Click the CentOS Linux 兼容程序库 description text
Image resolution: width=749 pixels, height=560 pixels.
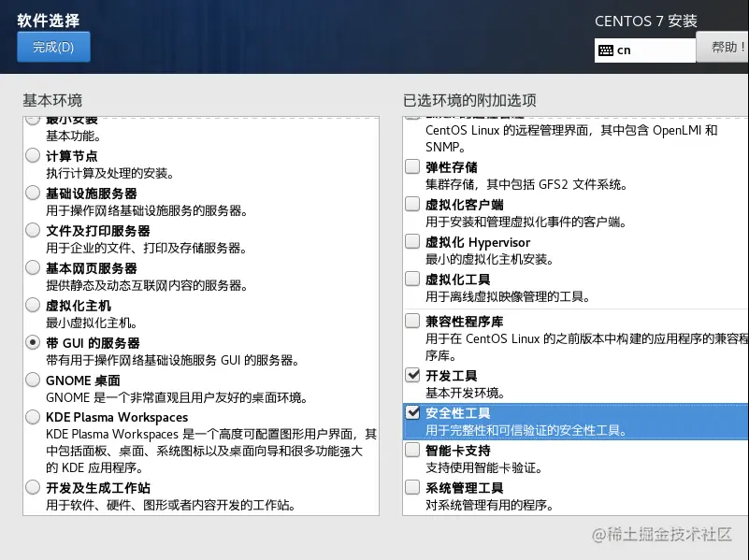point(587,347)
